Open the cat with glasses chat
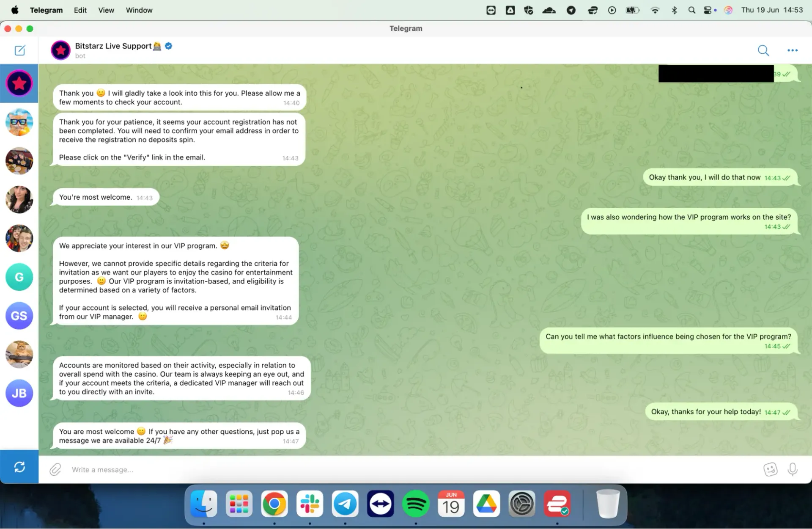Viewport: 812px width, 529px height. point(19,122)
